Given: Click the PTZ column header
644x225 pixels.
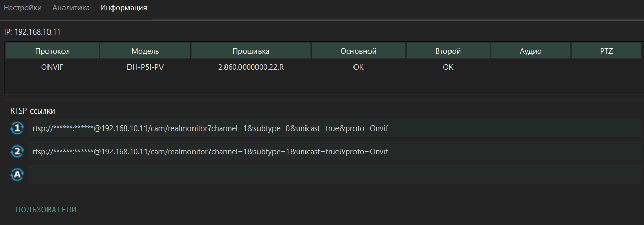Looking at the screenshot, I should pyautogui.click(x=606, y=51).
